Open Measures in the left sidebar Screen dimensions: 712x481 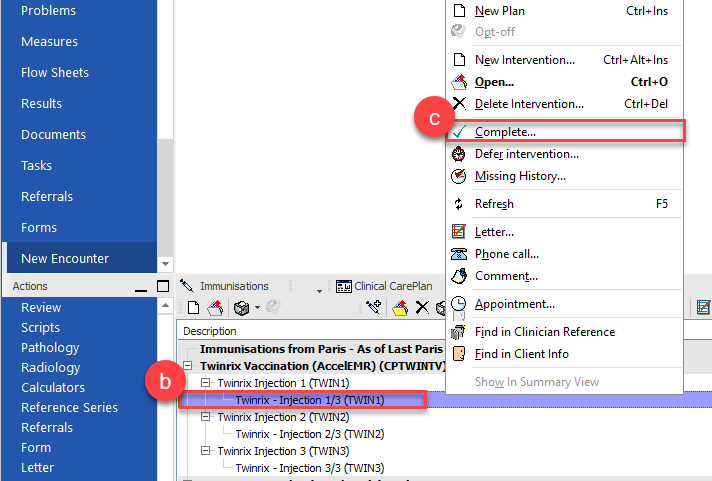tap(49, 42)
